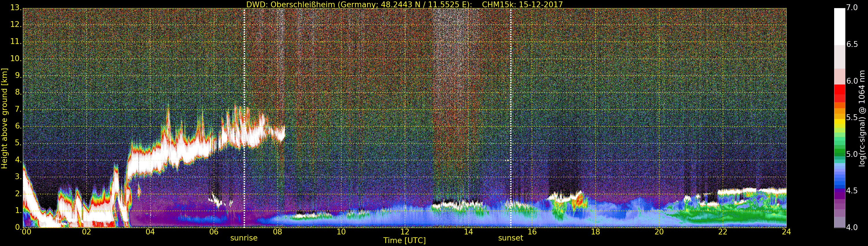868x246 pixels.
Task: Click the x-axis tick label '08'
Action: pos(277,232)
